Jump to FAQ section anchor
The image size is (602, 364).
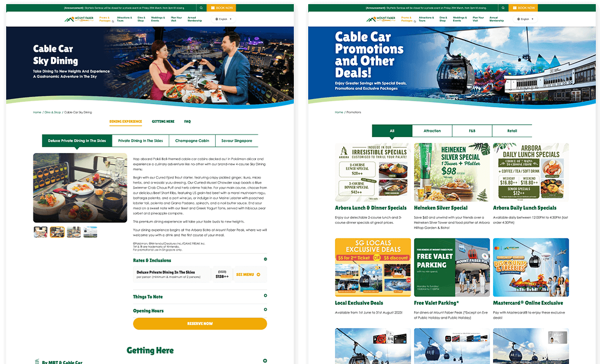point(187,122)
